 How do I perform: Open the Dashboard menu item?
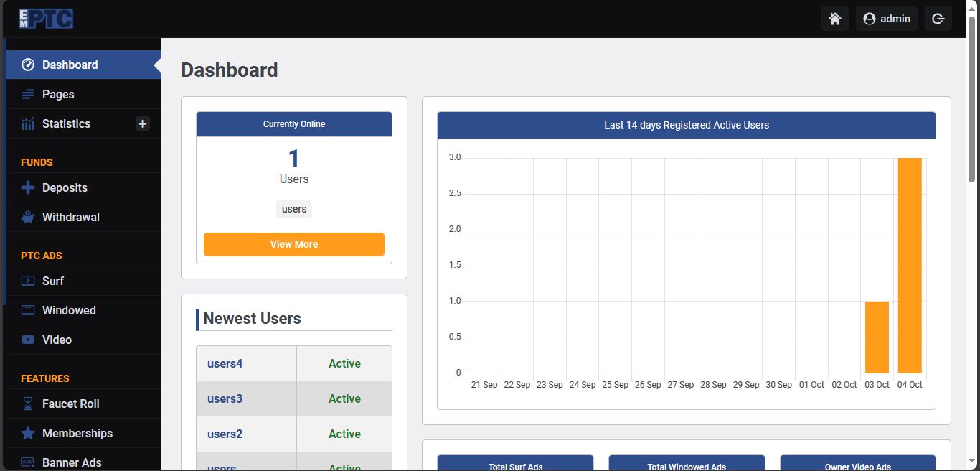[x=83, y=65]
